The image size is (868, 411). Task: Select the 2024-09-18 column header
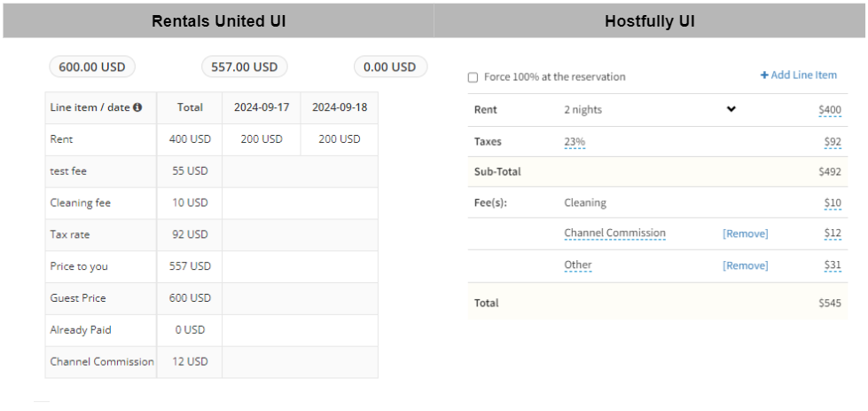(x=339, y=107)
